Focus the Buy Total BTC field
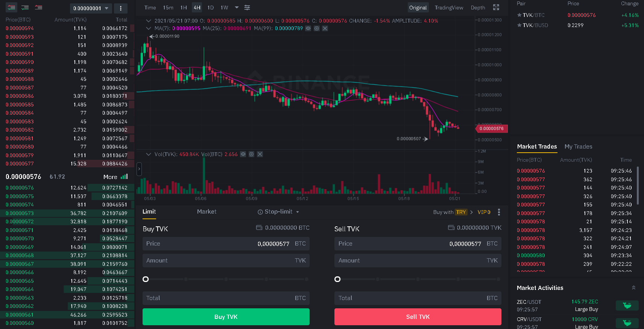The height and width of the screenshot is (329, 644). pyautogui.click(x=226, y=298)
